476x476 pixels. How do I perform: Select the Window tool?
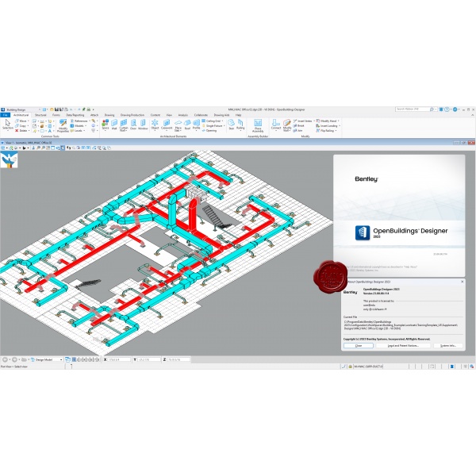pos(143,125)
